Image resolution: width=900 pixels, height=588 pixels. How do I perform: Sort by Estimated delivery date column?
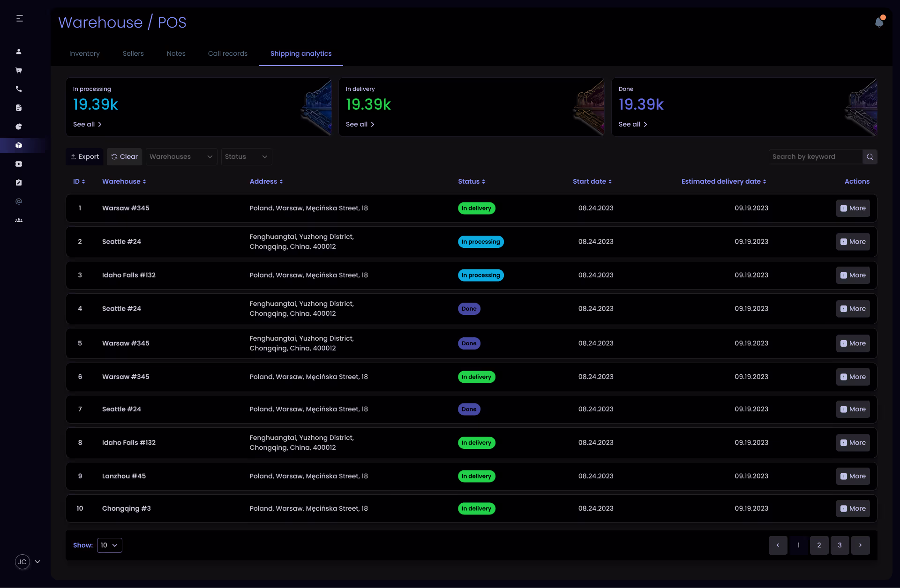click(x=724, y=181)
